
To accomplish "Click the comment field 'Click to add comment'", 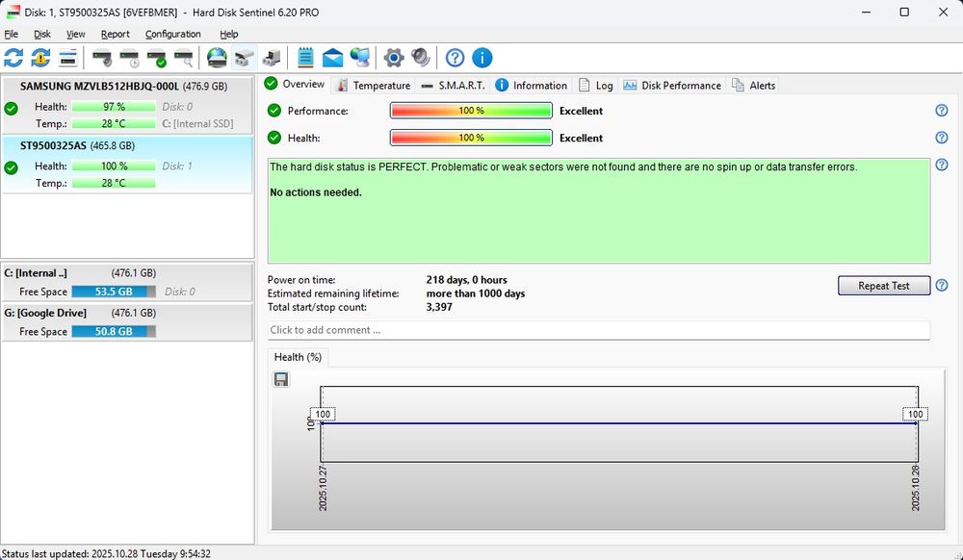I will 598,330.
